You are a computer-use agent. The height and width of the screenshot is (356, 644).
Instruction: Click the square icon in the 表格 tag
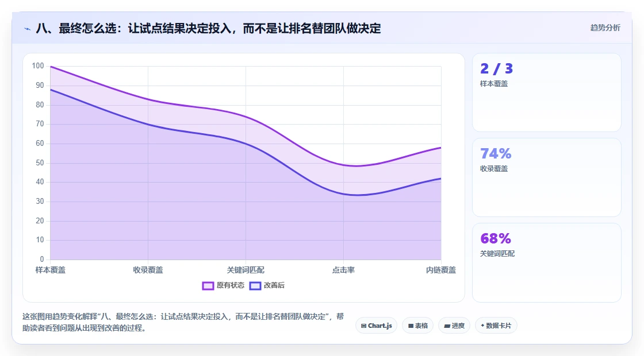411,326
